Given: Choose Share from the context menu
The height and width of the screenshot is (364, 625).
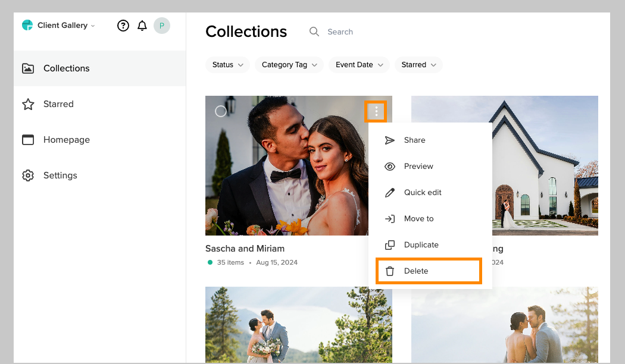Looking at the screenshot, I should [x=430, y=140].
